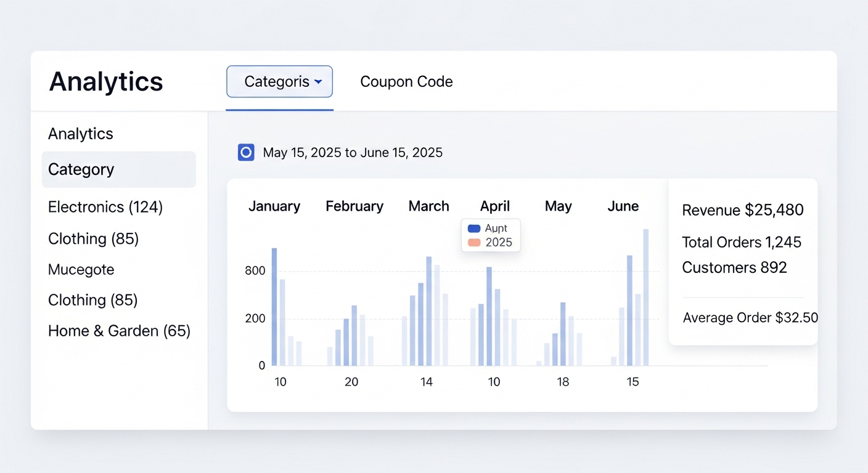Screen dimensions: 868x473
Task: Click the January column label
Action: (x=274, y=206)
